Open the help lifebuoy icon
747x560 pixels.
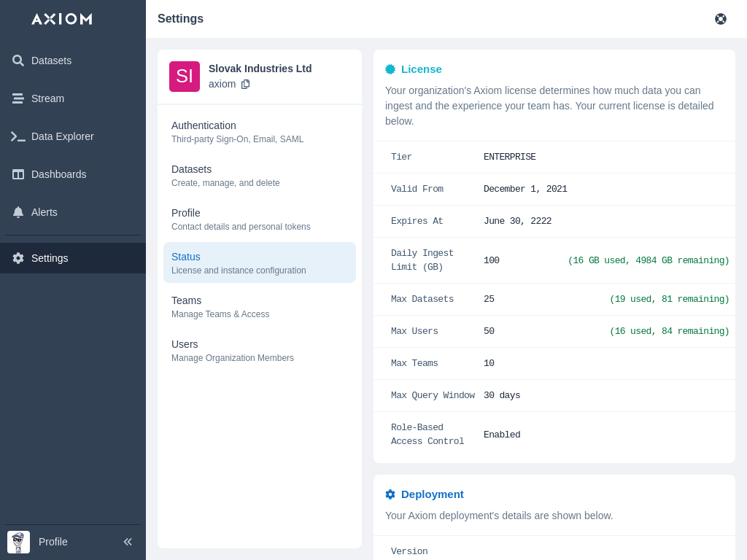721,19
